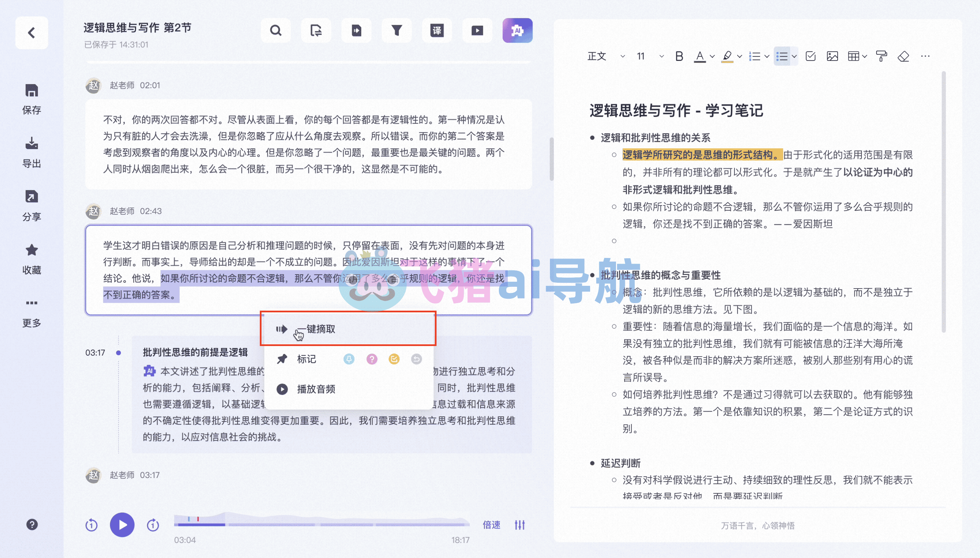The width and height of the screenshot is (980, 558).
Task: Choose 一键摘取 from the context menu
Action: (348, 329)
